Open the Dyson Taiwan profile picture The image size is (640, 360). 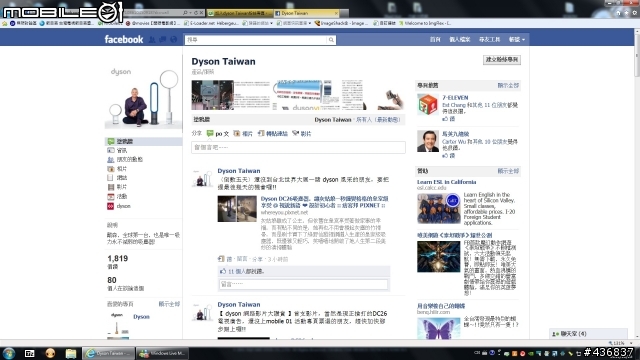tap(143, 96)
